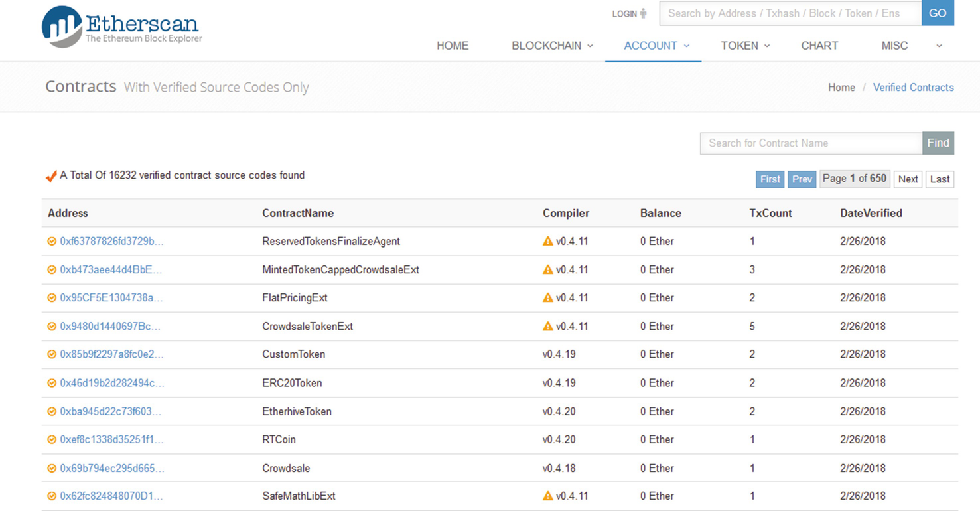This screenshot has width=980, height=511.
Task: Click the verified checkmark icon beside 0xf63787826fd3729b
Action: (52, 241)
